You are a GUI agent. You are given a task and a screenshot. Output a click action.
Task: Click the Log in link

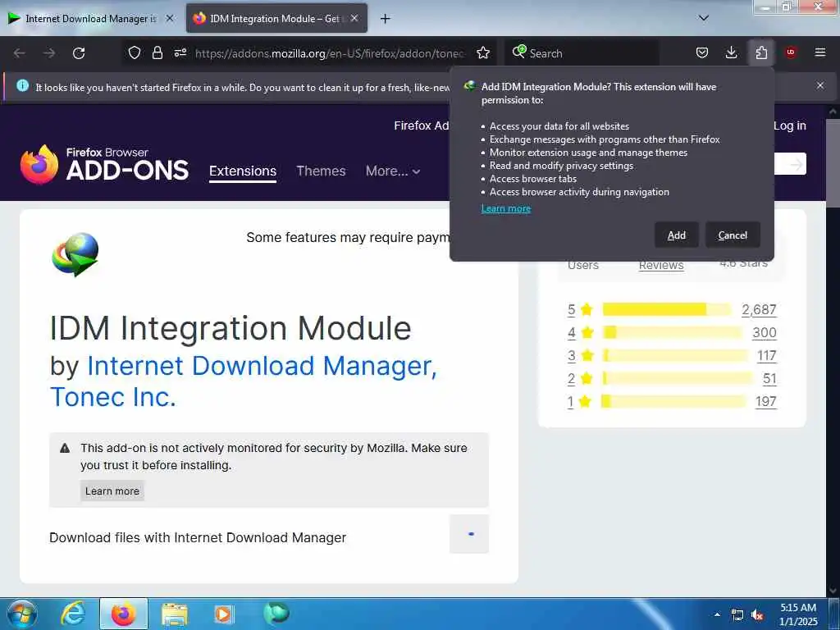point(790,126)
